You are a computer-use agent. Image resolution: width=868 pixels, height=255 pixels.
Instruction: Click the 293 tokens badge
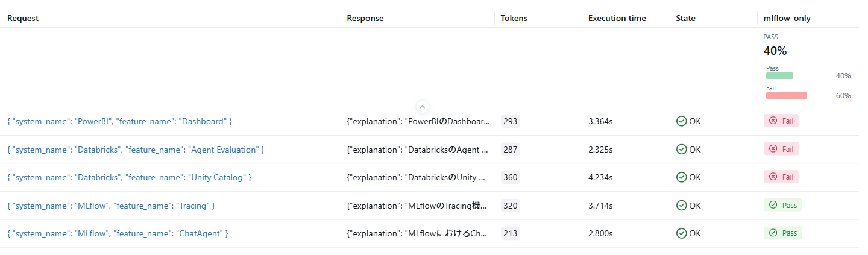[510, 121]
